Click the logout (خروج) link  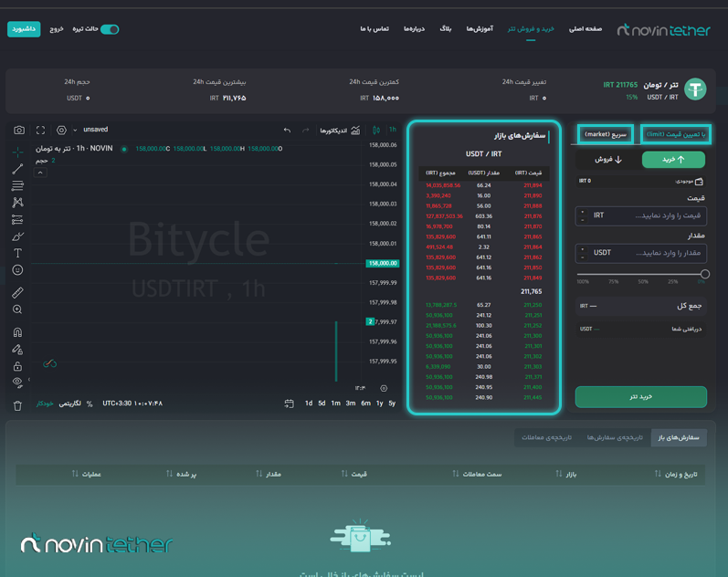pos(57,29)
